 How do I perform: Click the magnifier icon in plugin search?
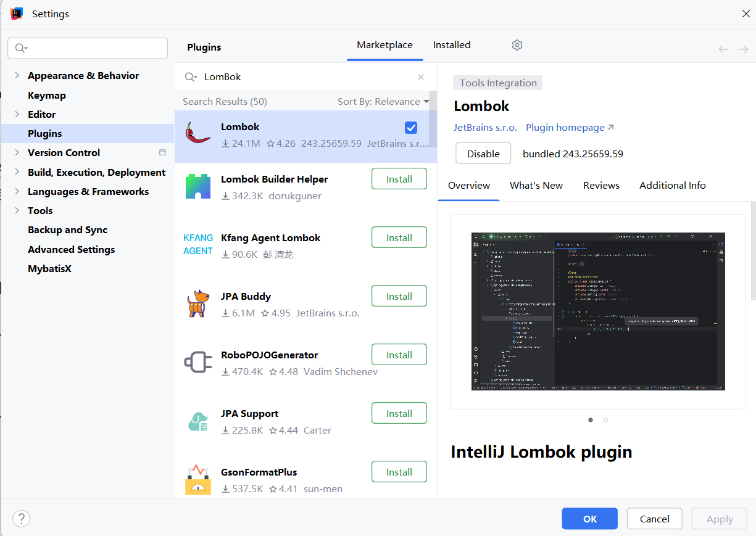pos(191,77)
